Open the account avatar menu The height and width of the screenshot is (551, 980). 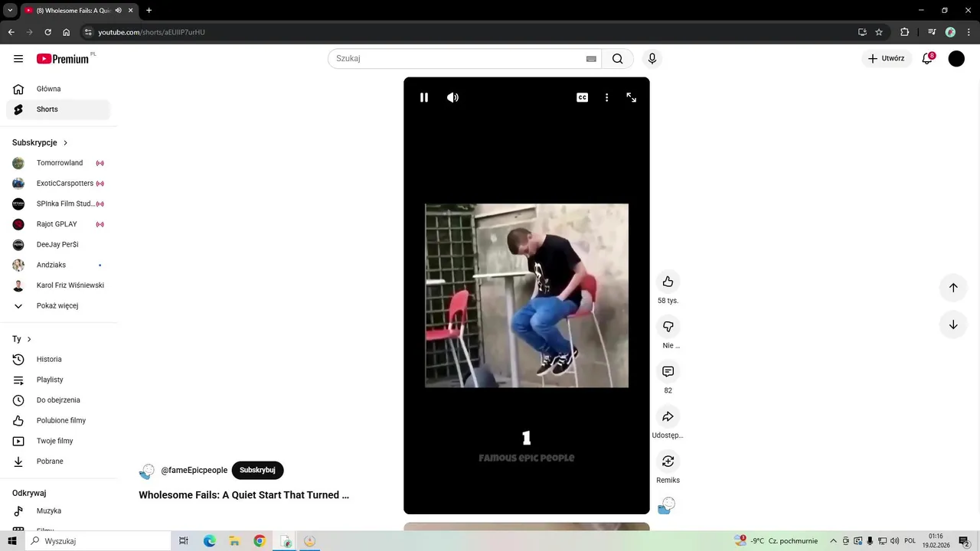(956, 58)
